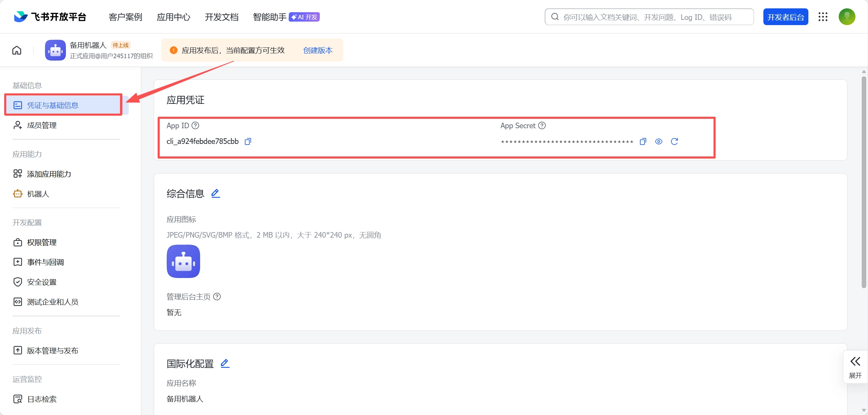Viewport: 868px width, 415px height.
Task: Copy the App Secret value
Action: coord(643,141)
